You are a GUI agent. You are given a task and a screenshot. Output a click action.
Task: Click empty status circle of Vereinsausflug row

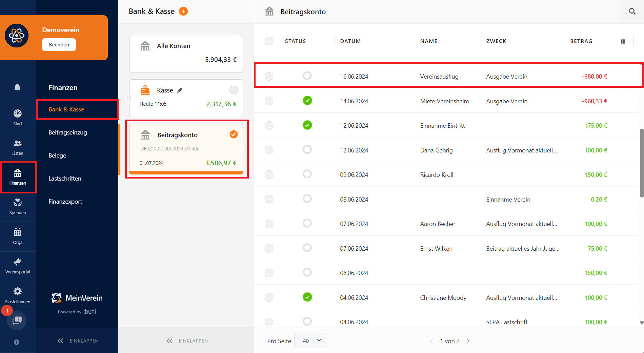point(307,76)
